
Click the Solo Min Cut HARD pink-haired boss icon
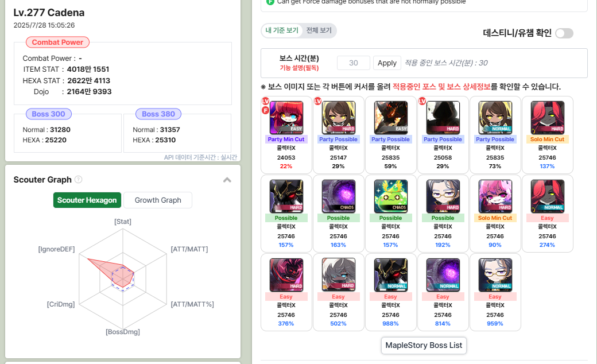[495, 196]
